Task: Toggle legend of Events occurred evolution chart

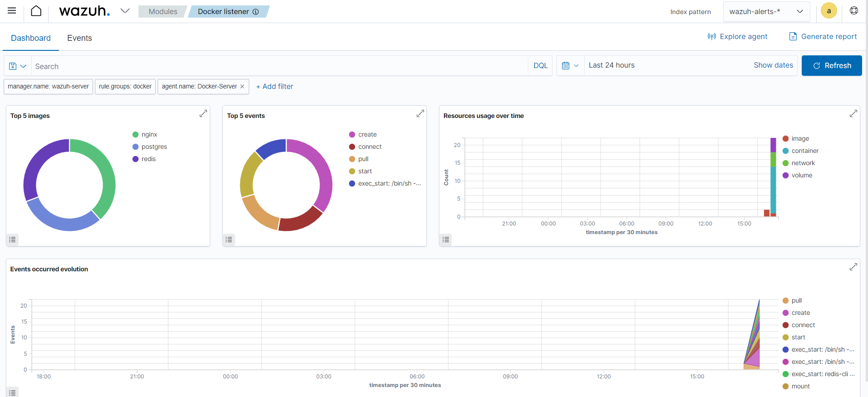Action: [13, 392]
